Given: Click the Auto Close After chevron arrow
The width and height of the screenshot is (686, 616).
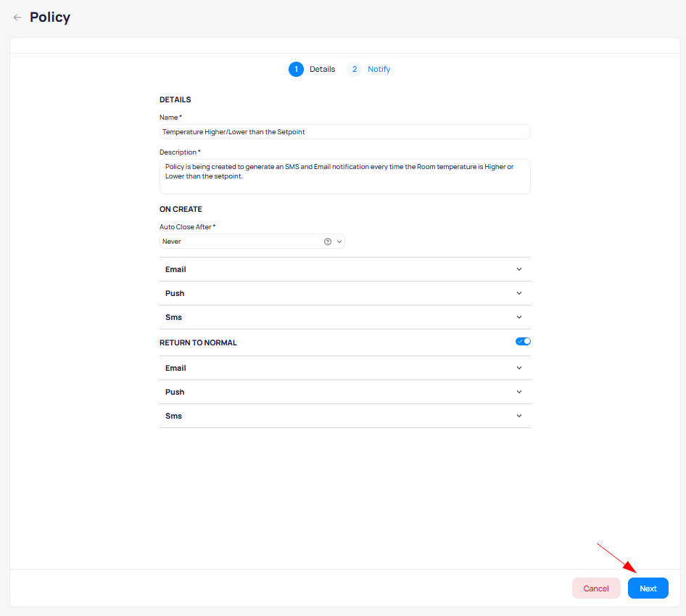Looking at the screenshot, I should coord(339,242).
